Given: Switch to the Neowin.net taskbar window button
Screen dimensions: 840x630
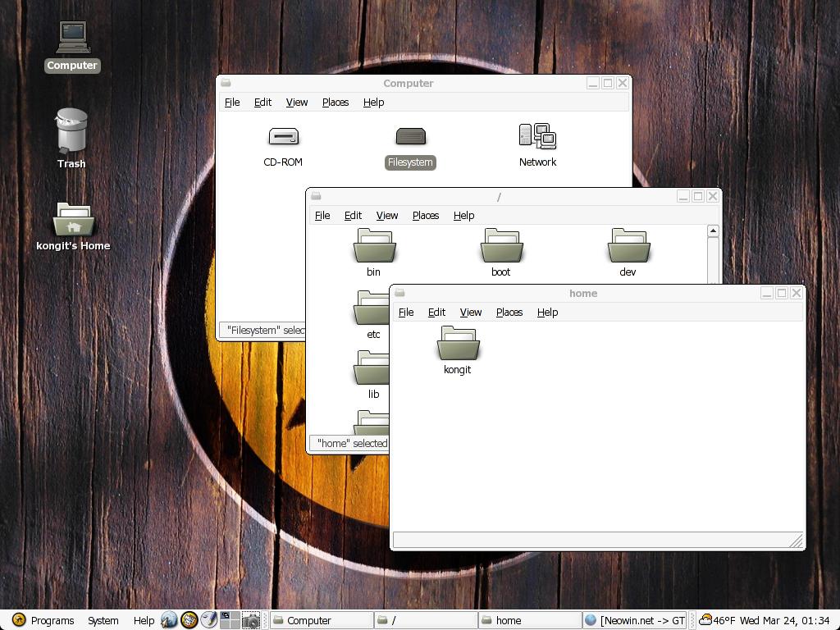Looking at the screenshot, I should coord(634,621).
